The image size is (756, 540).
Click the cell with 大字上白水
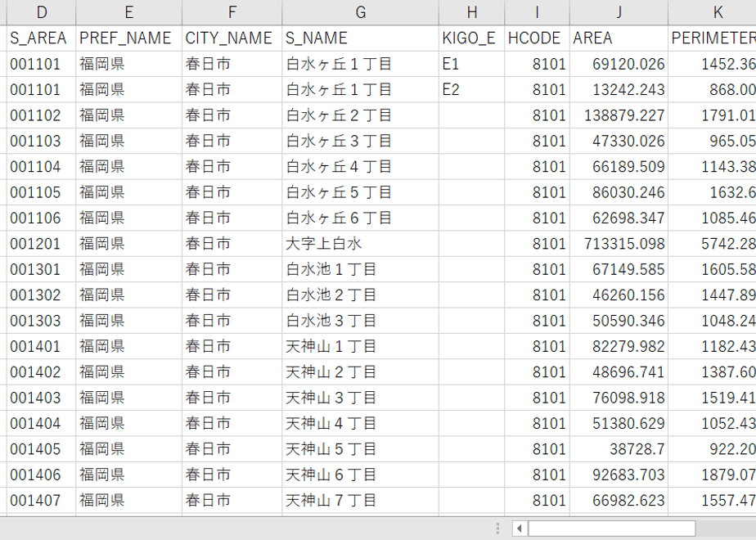360,244
